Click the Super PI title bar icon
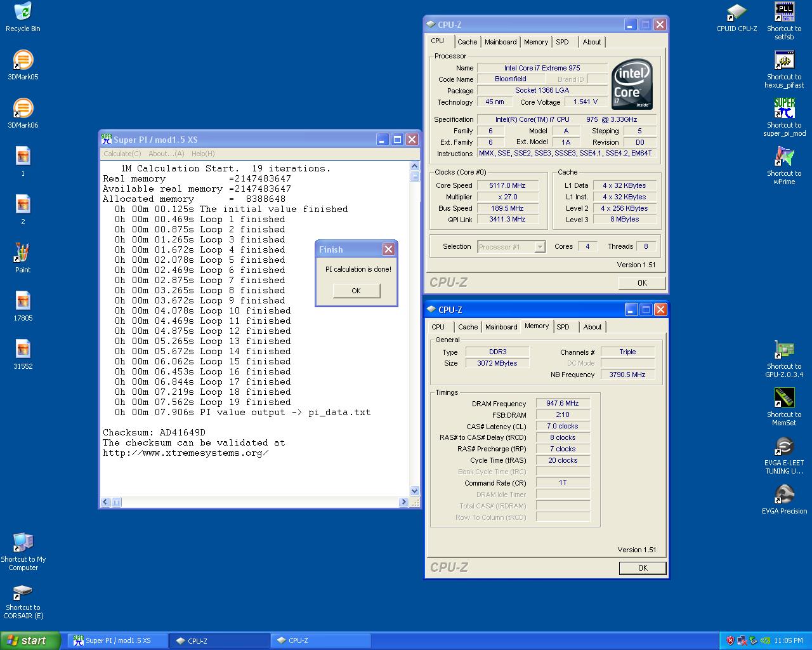 [x=107, y=139]
